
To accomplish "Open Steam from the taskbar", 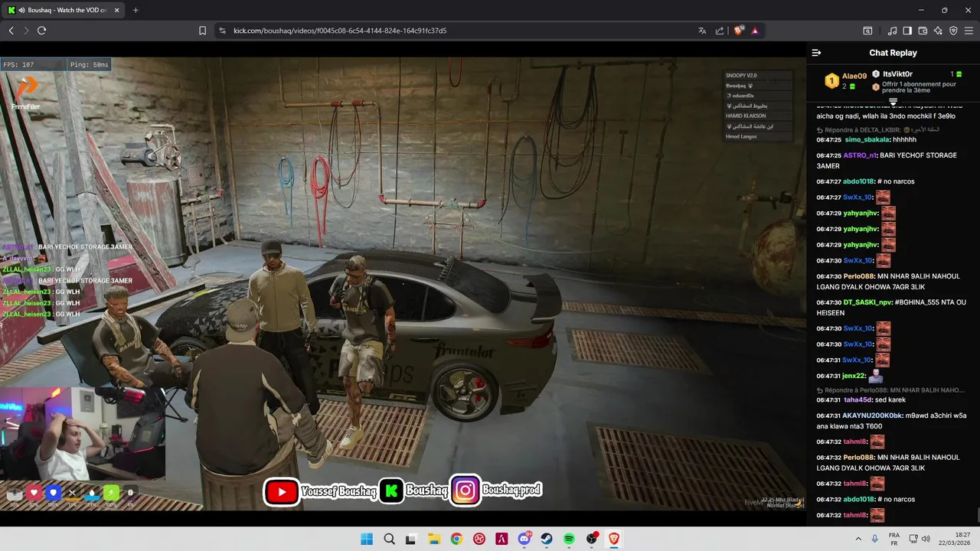I will click(x=547, y=539).
